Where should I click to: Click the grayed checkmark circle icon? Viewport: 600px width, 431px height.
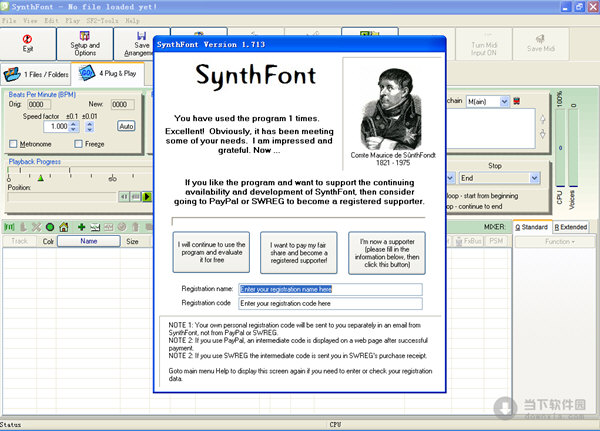[122, 227]
